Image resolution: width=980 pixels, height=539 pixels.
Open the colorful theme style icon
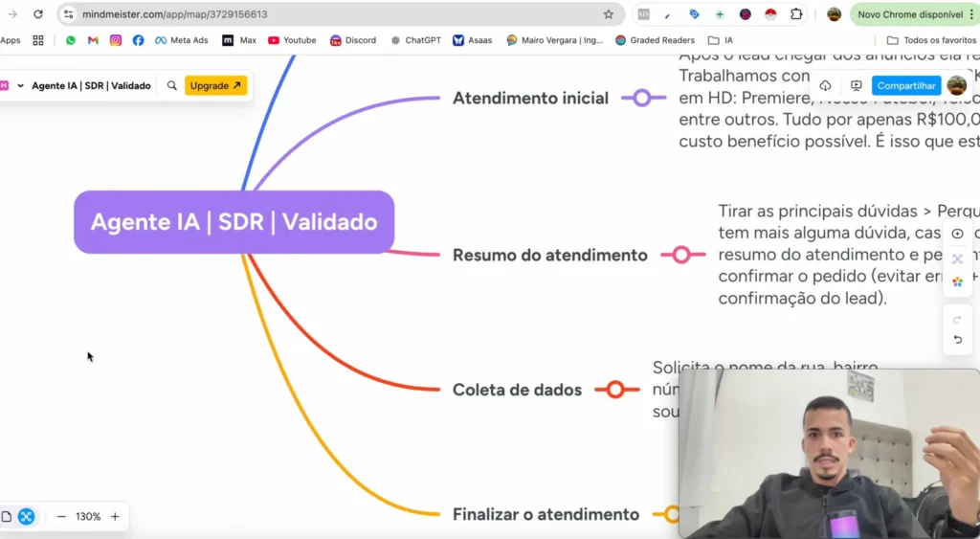(957, 281)
